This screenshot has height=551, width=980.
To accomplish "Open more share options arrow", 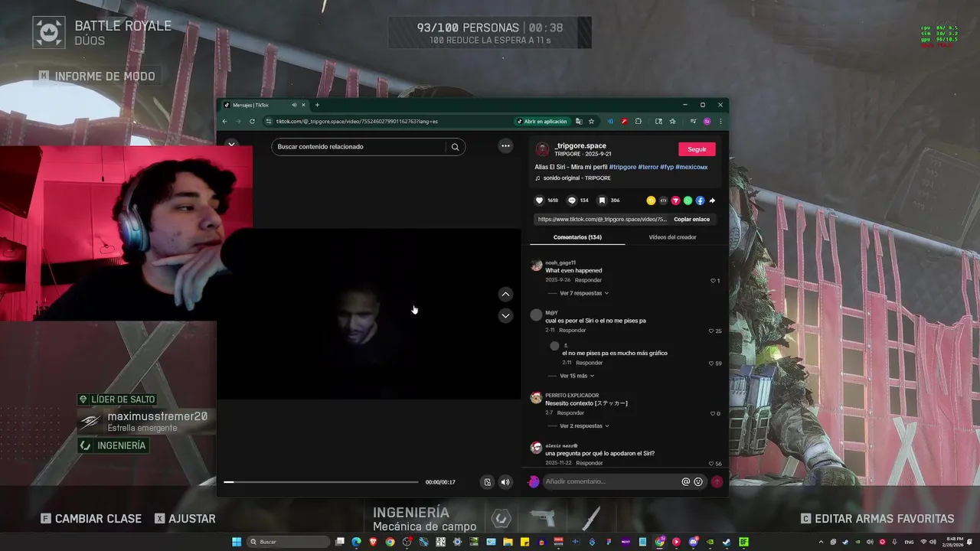I will pyautogui.click(x=712, y=201).
